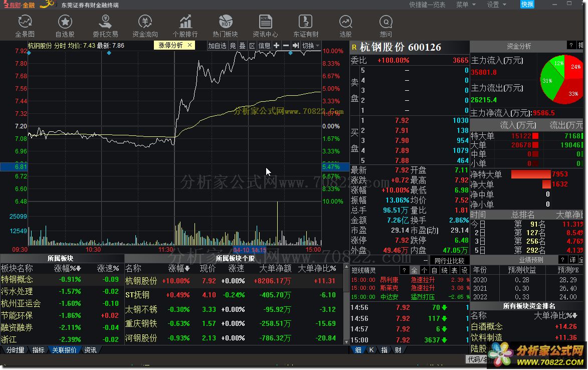The image size is (588, 370).
Task: Switch to 关联报价 tab
Action: [x=64, y=350]
